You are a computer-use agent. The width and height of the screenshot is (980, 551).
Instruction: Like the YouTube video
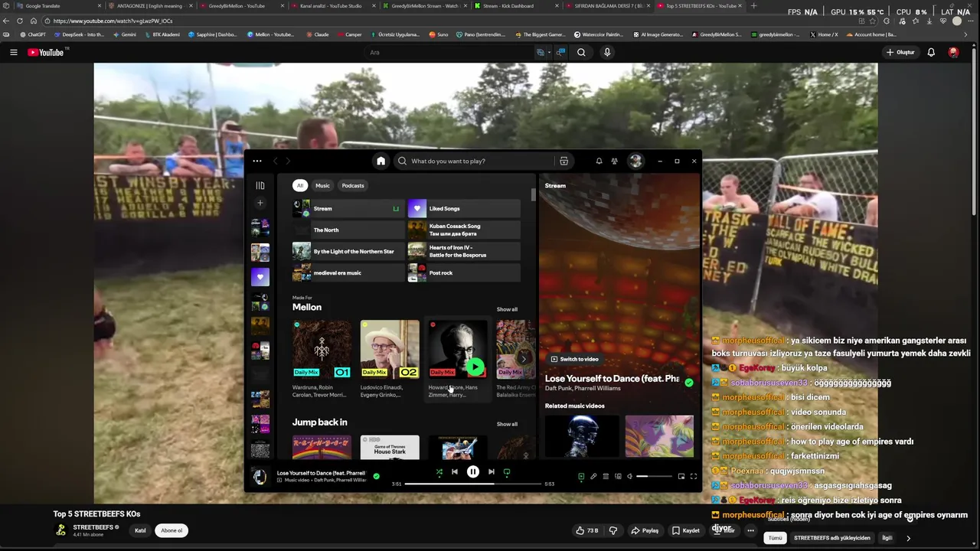587,530
